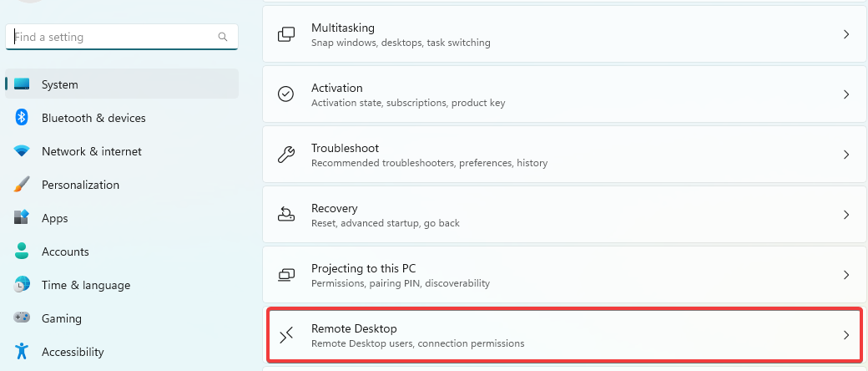
Task: Expand Activation chevron arrow
Action: 845,94
